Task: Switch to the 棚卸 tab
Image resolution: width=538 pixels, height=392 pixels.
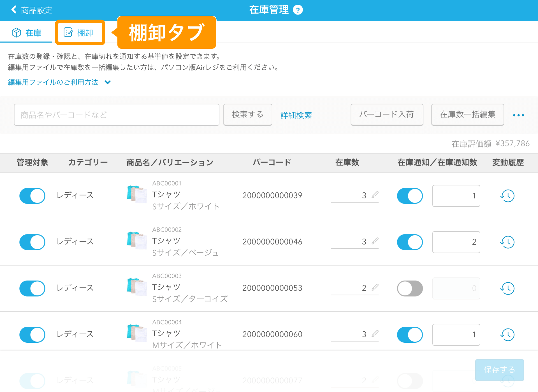Action: pyautogui.click(x=80, y=33)
